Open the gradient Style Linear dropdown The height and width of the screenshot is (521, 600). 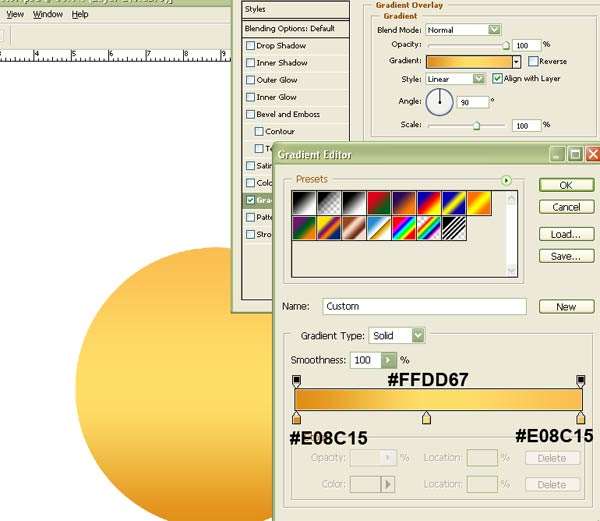point(479,79)
